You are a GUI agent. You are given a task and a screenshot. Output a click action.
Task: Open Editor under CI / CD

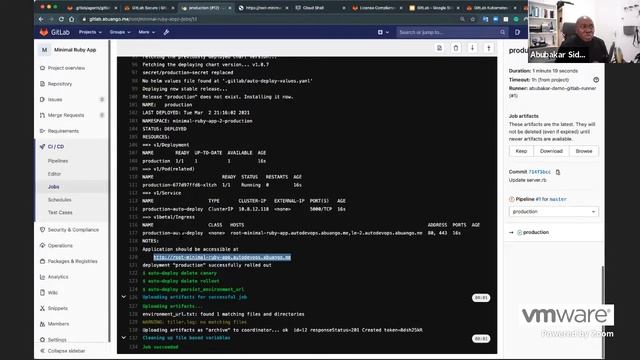click(54, 173)
